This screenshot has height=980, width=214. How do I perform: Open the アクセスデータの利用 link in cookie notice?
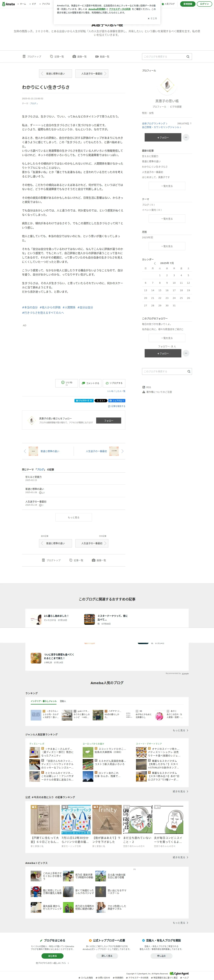pyautogui.click(x=120, y=9)
